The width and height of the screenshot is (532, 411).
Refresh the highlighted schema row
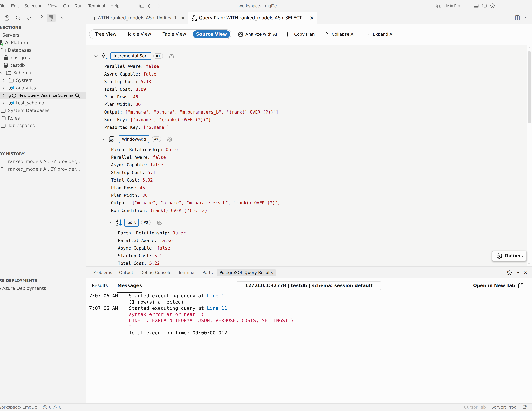point(14,95)
